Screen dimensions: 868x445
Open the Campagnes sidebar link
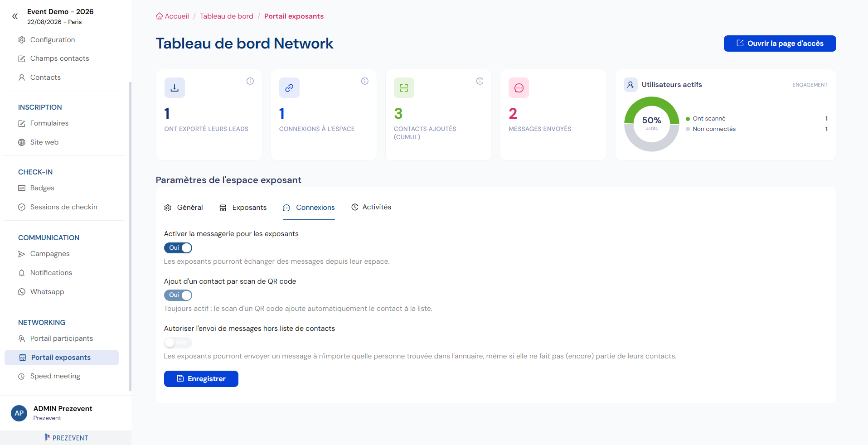coord(50,254)
